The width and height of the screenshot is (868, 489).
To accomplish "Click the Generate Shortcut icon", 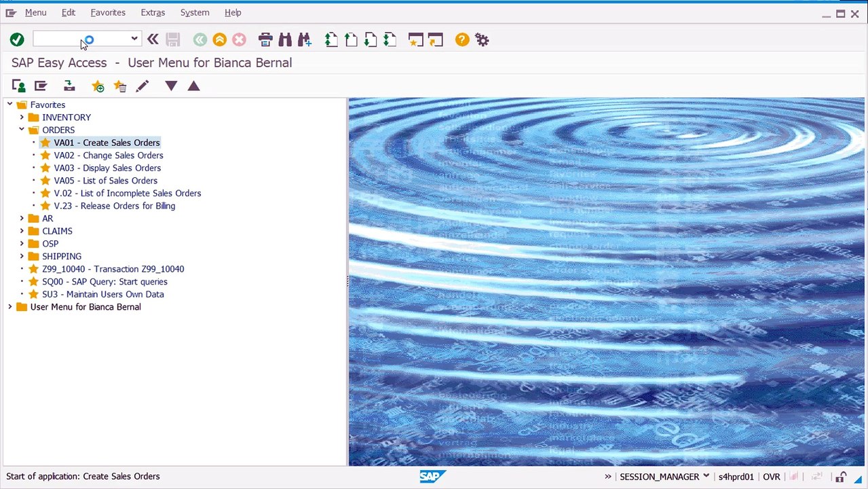I will [x=435, y=40].
